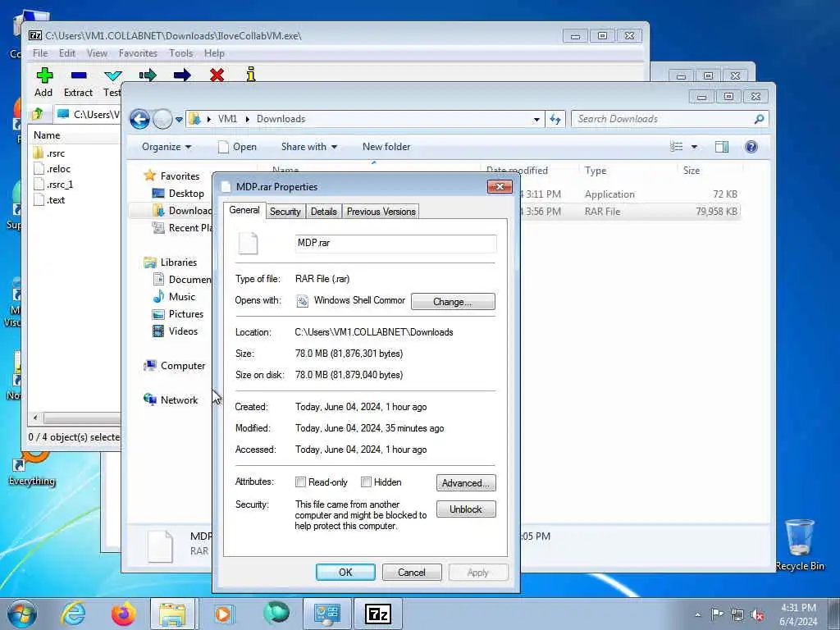Click the Change... button
Screen dimensions: 840x630
pyautogui.click(x=453, y=302)
